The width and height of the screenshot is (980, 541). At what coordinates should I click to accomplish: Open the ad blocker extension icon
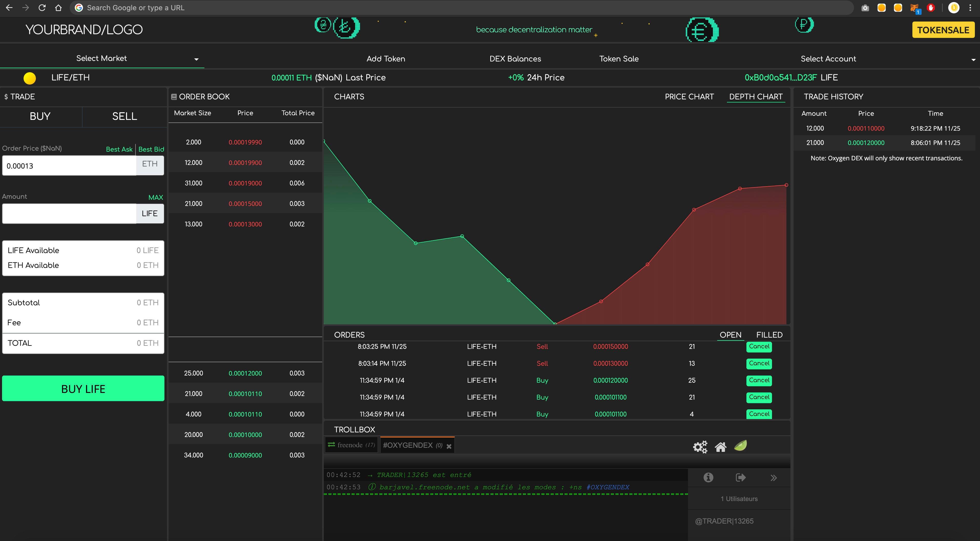(x=931, y=8)
